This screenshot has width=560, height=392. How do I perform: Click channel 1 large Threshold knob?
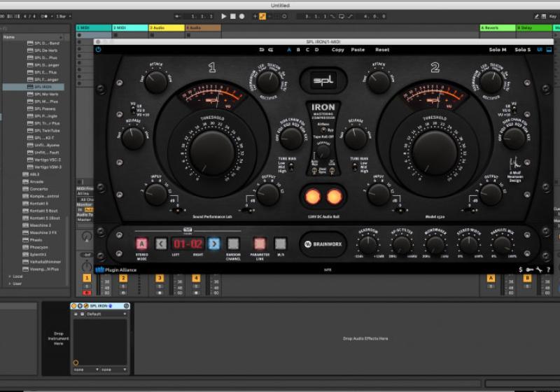[212, 153]
